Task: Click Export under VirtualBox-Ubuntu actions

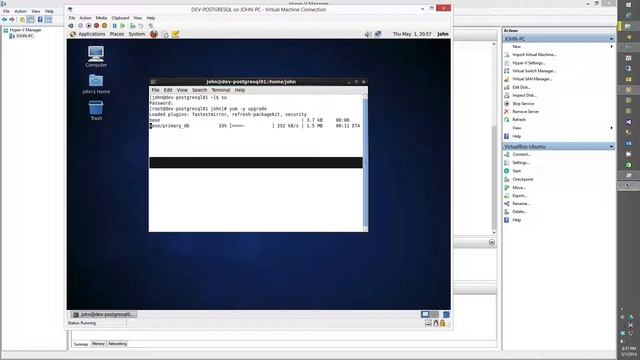Action: pos(520,196)
